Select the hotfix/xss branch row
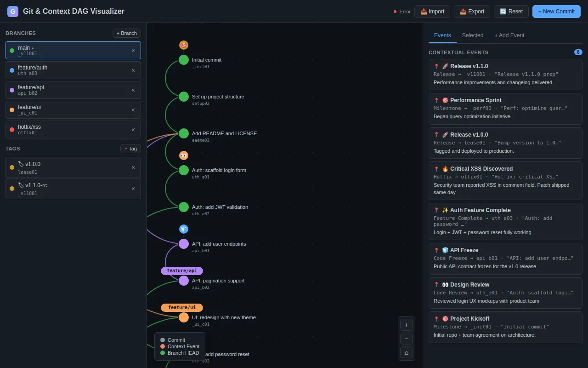The image size is (588, 368). click(73, 130)
